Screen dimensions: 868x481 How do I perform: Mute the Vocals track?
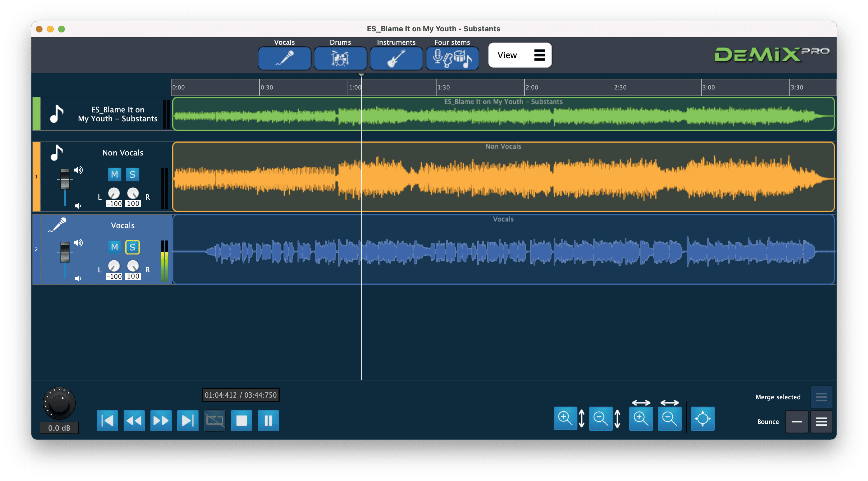[x=115, y=247]
